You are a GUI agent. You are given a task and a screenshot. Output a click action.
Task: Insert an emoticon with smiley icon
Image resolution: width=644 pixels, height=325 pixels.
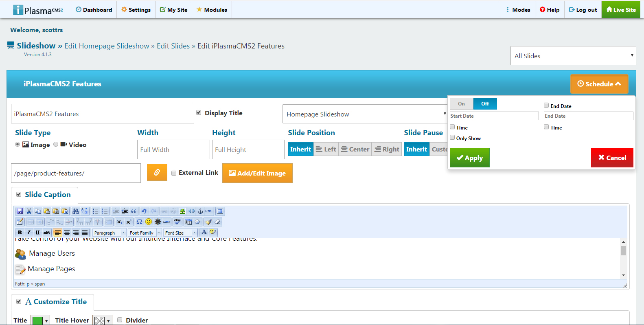point(149,222)
